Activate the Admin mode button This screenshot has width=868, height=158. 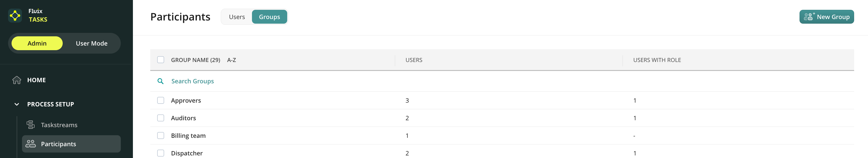pos(37,43)
